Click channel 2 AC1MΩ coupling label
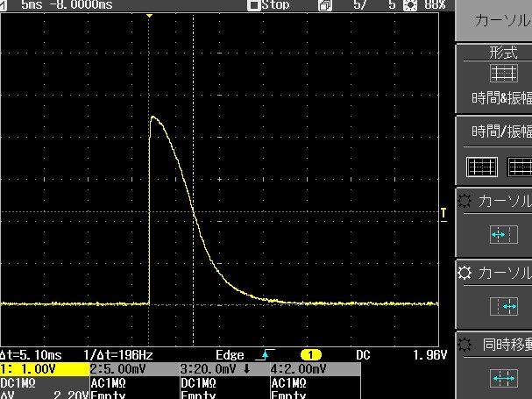The width and height of the screenshot is (532, 399). 108,383
